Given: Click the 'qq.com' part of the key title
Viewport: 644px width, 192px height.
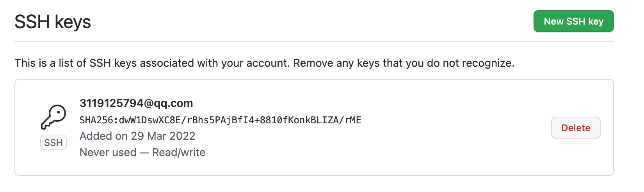Looking at the screenshot, I should 174,103.
